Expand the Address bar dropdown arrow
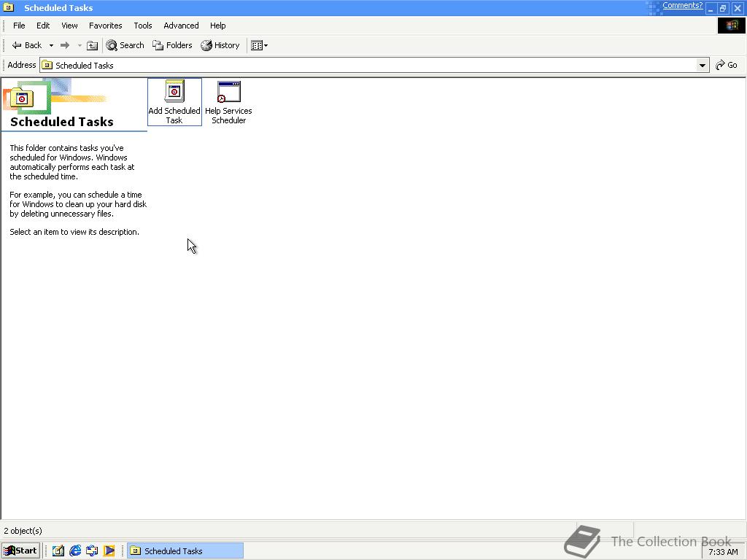Screen dimensions: 747x560 point(703,65)
